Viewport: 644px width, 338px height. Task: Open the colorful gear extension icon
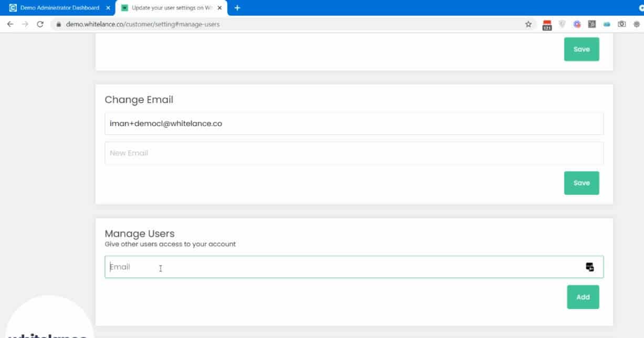(x=577, y=24)
